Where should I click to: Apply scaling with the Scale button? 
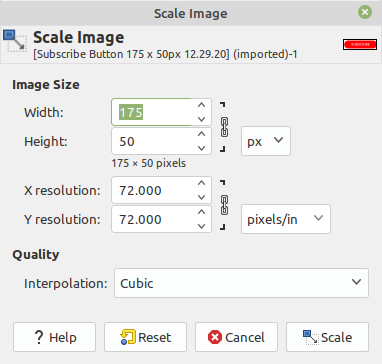click(x=327, y=337)
